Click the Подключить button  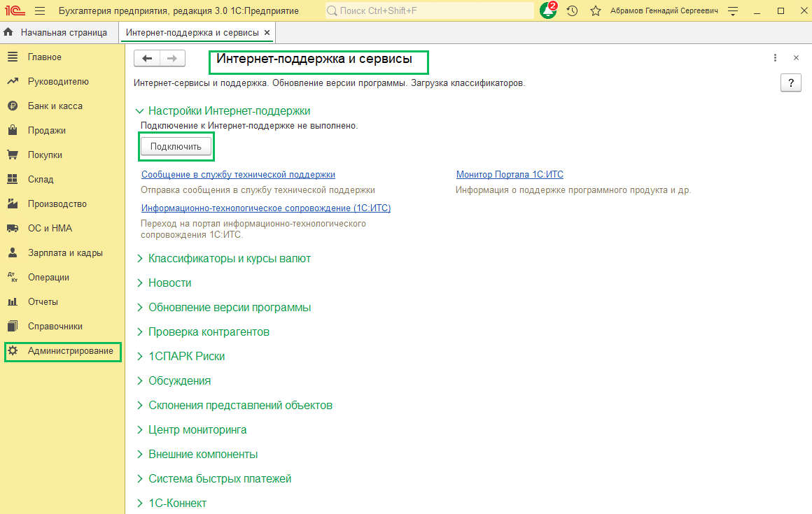coord(176,146)
